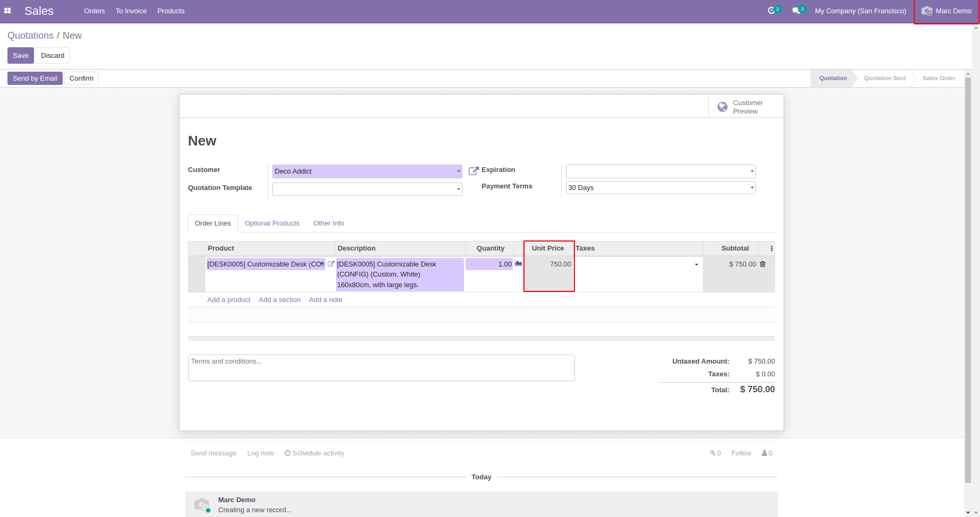Open the Payment Terms dropdown
The width and height of the screenshot is (980, 517).
(752, 188)
